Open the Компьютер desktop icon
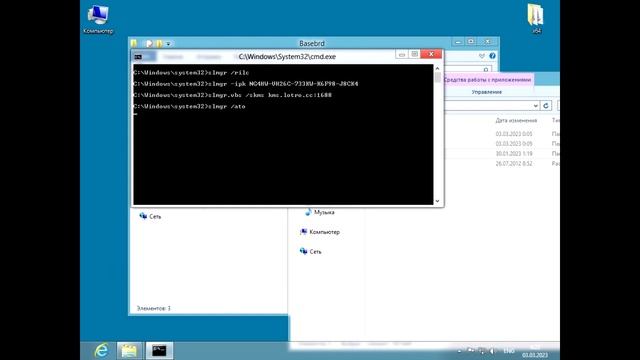 (x=98, y=19)
